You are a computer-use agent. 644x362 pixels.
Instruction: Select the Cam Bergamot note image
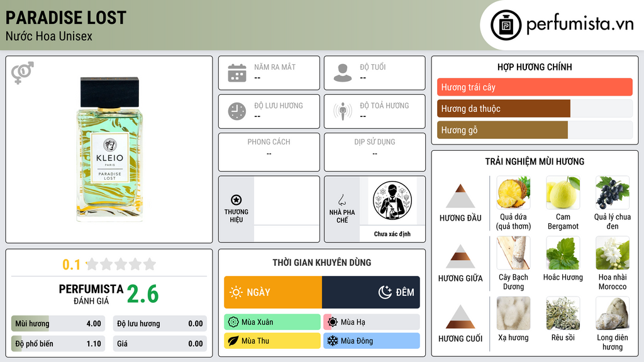pyautogui.click(x=563, y=192)
